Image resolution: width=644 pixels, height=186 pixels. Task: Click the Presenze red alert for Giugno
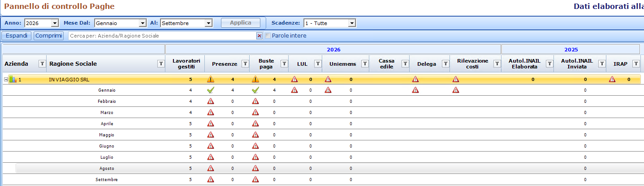(x=211, y=146)
